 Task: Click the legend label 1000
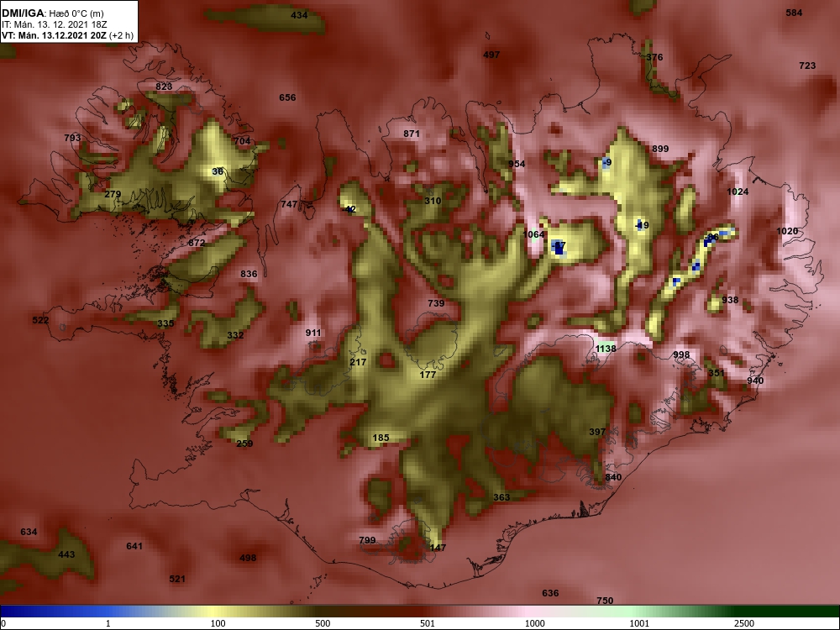[x=534, y=623]
